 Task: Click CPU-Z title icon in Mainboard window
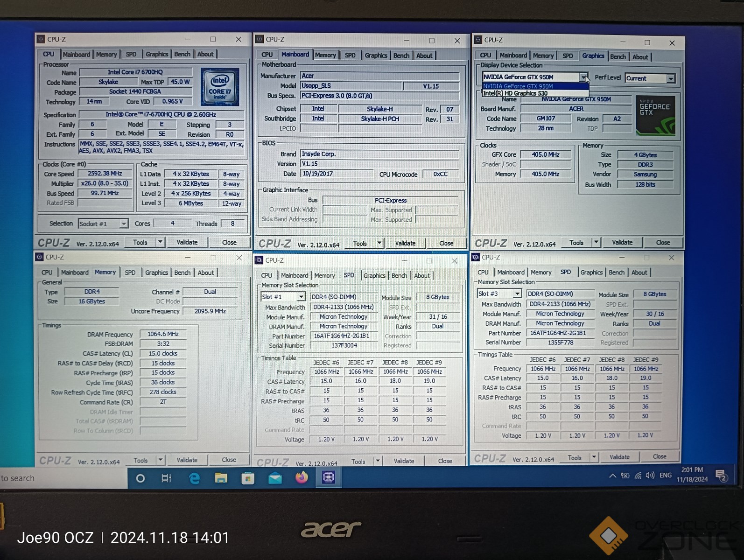259,39
